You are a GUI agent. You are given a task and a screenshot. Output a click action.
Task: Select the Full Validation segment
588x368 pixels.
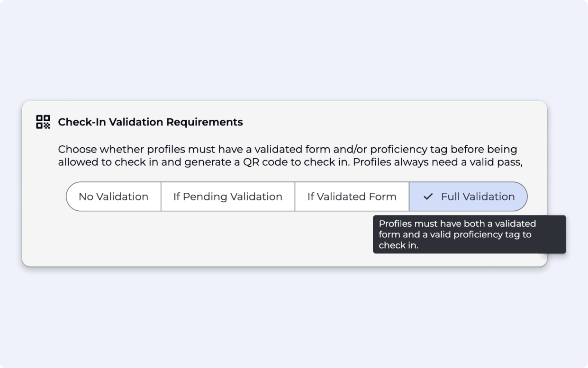(x=468, y=197)
